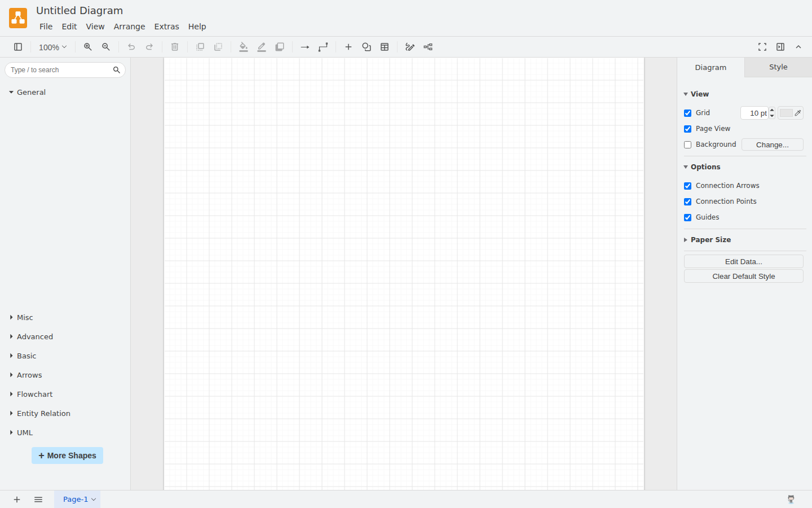The height and width of the screenshot is (508, 812).
Task: Toggle the Format panel icon
Action: pyautogui.click(x=780, y=47)
